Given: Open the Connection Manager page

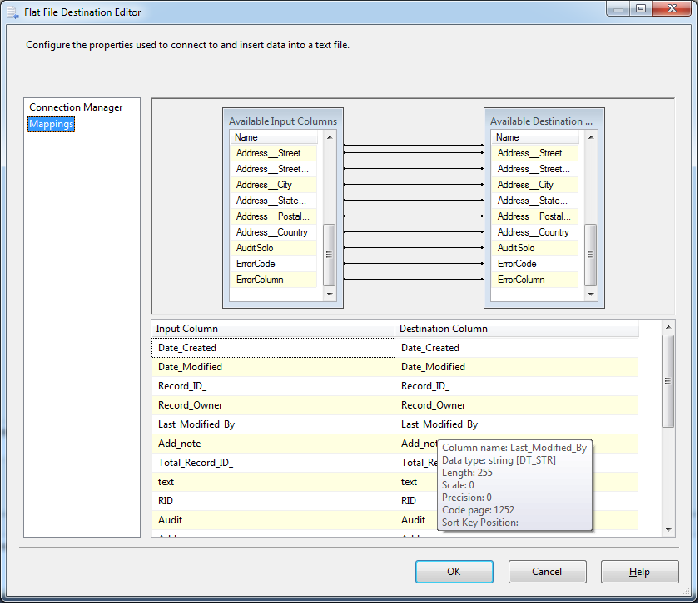Looking at the screenshot, I should pos(76,107).
